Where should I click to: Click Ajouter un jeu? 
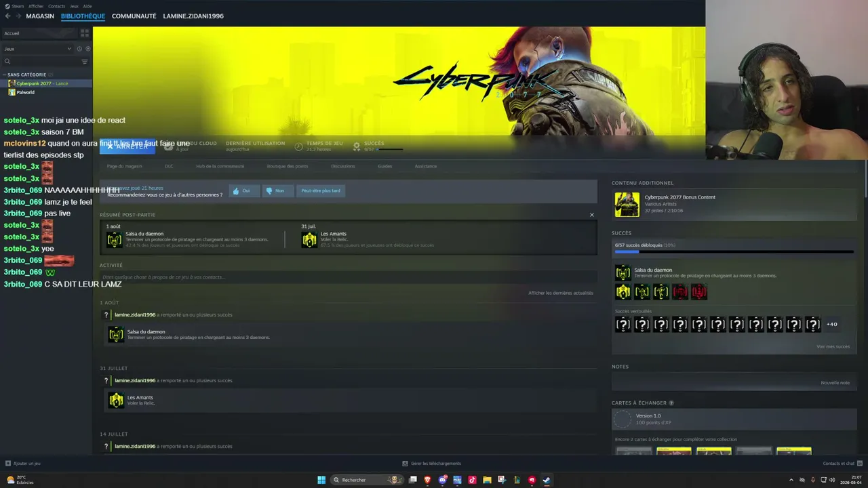tap(23, 464)
